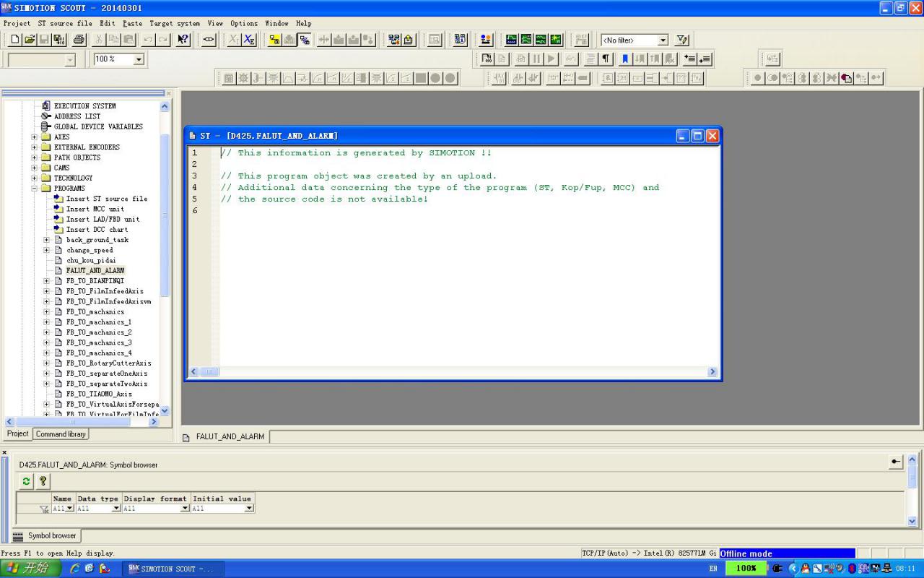Open the ST source file menu
924x578 pixels.
65,23
